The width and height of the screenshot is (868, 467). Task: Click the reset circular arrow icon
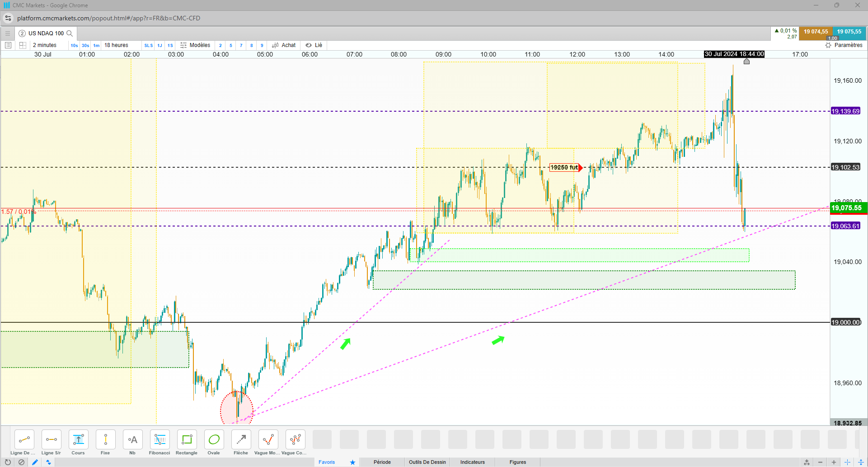(x=8, y=462)
